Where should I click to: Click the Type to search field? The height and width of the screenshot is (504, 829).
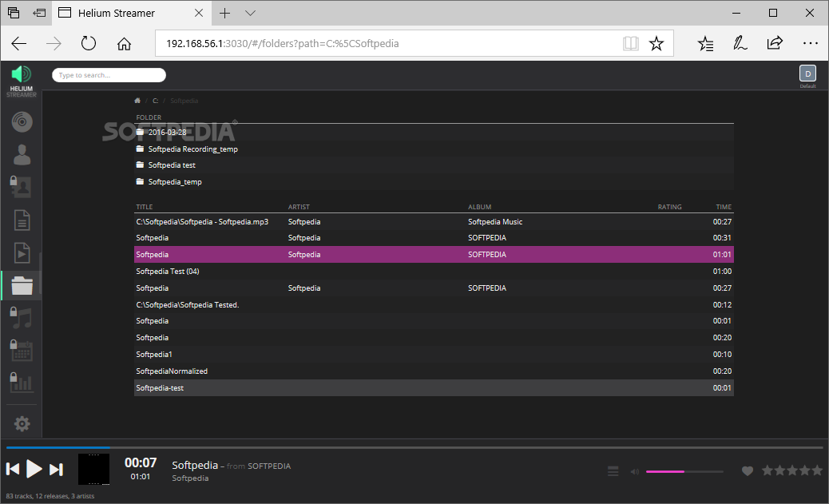pyautogui.click(x=109, y=75)
